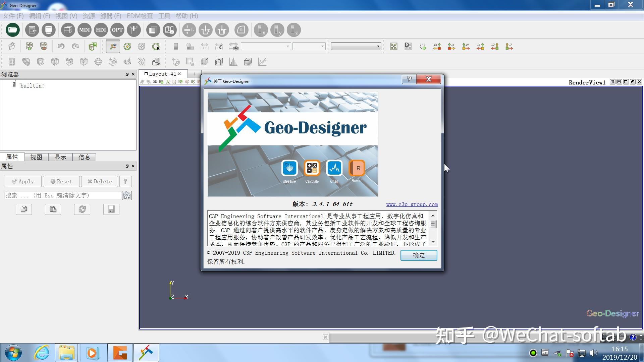644x362 pixels.
Task: Click the HDI toolbar button
Action: tap(101, 30)
